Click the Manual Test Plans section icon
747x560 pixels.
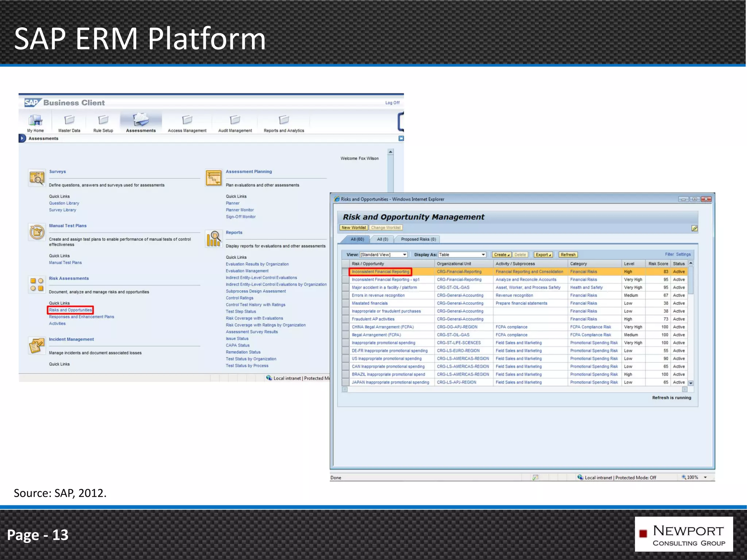[x=37, y=232]
